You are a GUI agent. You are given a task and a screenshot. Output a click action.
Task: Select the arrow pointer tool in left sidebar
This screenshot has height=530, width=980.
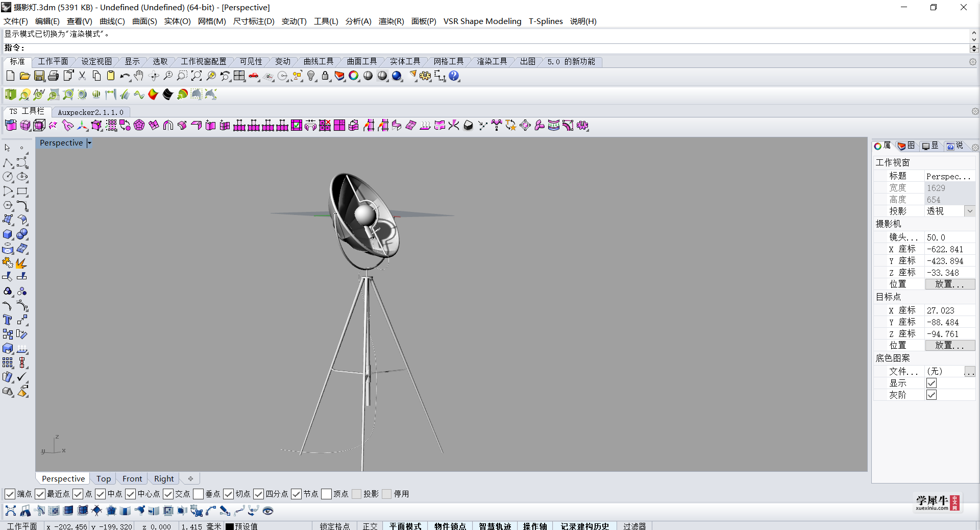coord(7,148)
